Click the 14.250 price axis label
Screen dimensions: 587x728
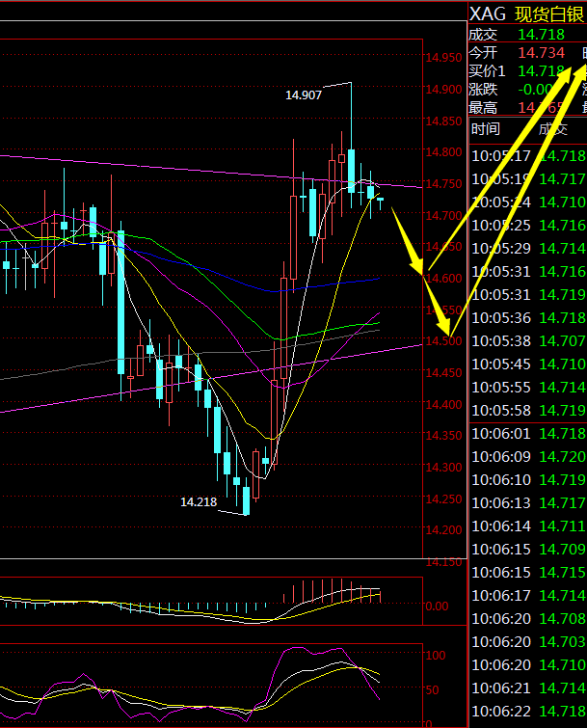[444, 499]
